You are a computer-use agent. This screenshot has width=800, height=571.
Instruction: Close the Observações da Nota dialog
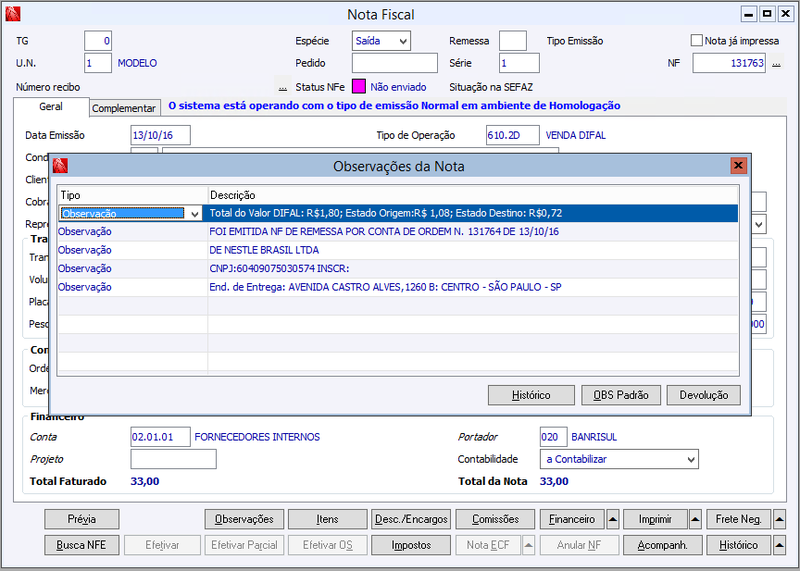(738, 165)
